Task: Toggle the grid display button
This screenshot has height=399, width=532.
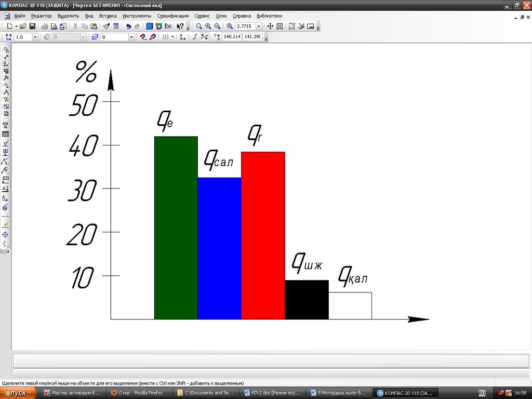Action: pos(165,37)
